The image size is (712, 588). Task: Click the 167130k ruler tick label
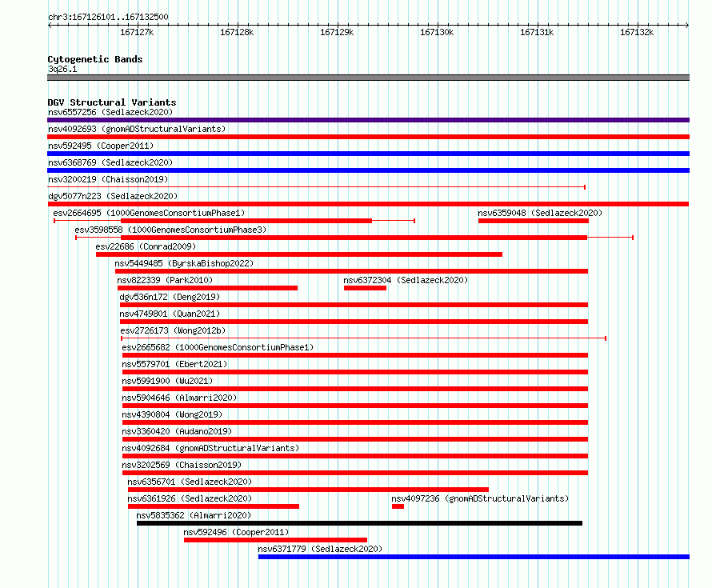[436, 32]
